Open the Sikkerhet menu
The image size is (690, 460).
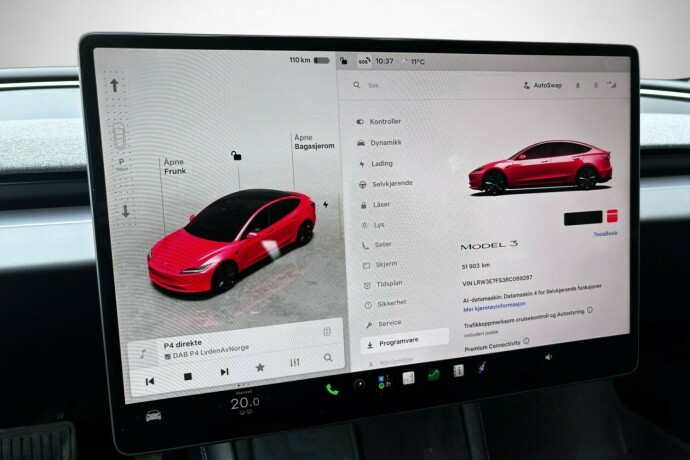tap(386, 304)
